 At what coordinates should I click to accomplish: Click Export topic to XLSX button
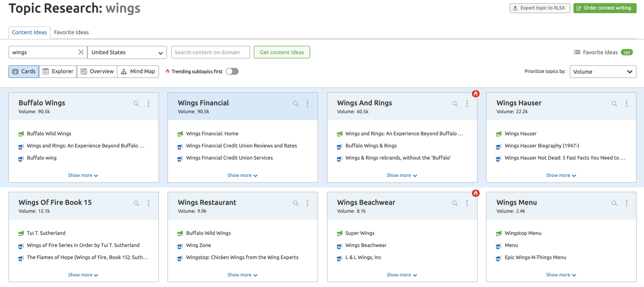point(540,8)
